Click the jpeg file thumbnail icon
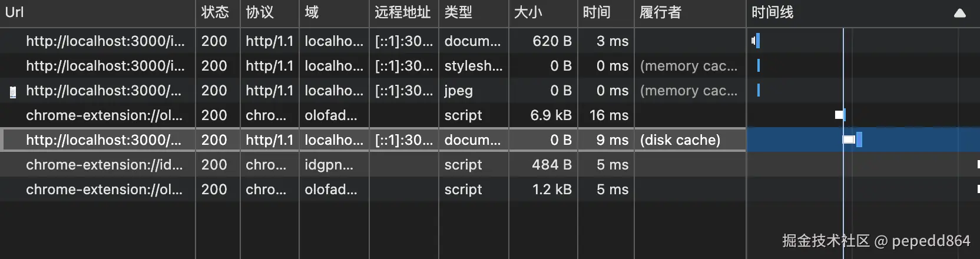The width and height of the screenshot is (980, 259). point(13,91)
